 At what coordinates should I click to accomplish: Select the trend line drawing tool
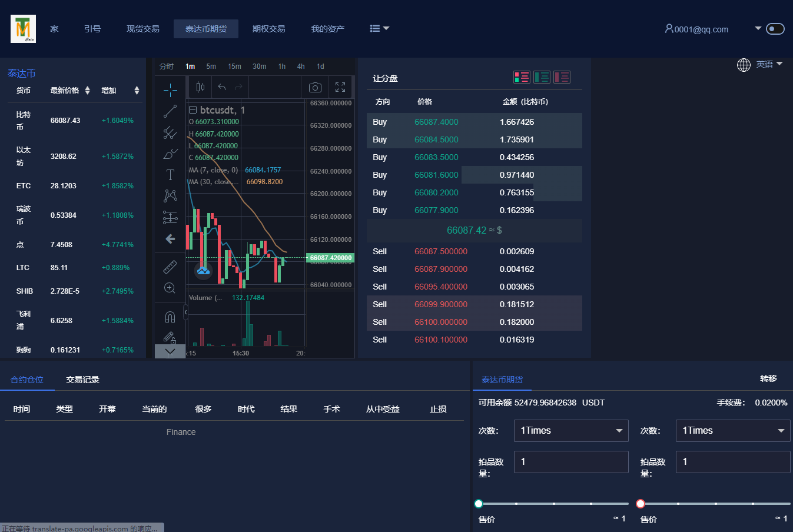click(170, 111)
